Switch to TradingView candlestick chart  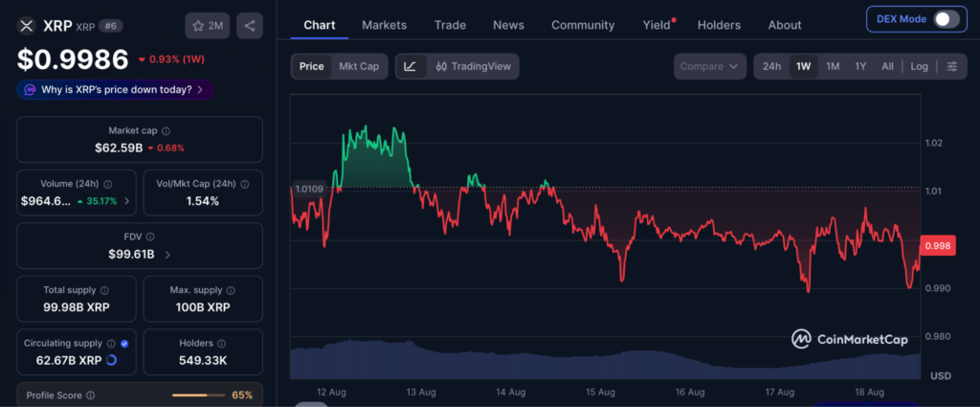click(473, 66)
